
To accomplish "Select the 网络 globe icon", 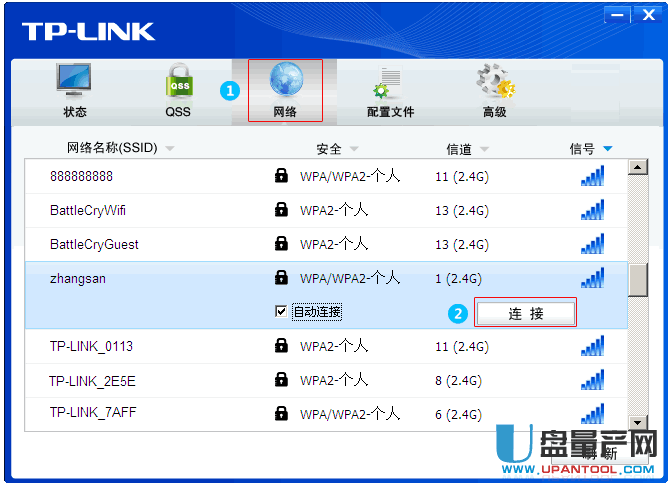I will click(286, 80).
